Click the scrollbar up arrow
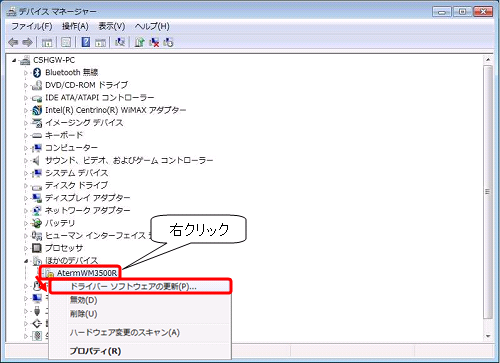 pyautogui.click(x=488, y=59)
